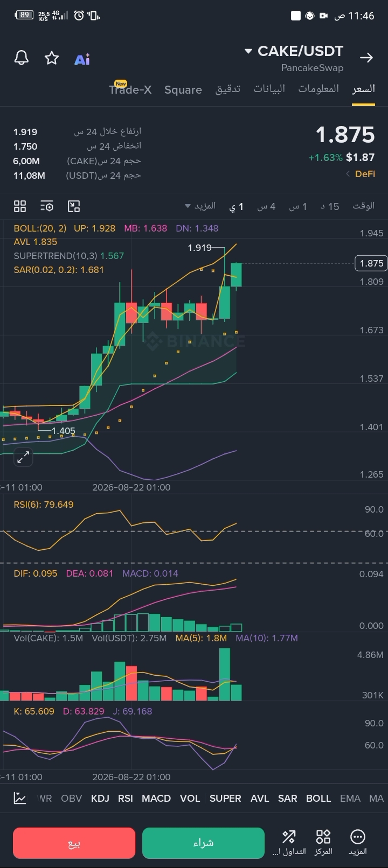Open the chart layout grid icon

click(20, 206)
